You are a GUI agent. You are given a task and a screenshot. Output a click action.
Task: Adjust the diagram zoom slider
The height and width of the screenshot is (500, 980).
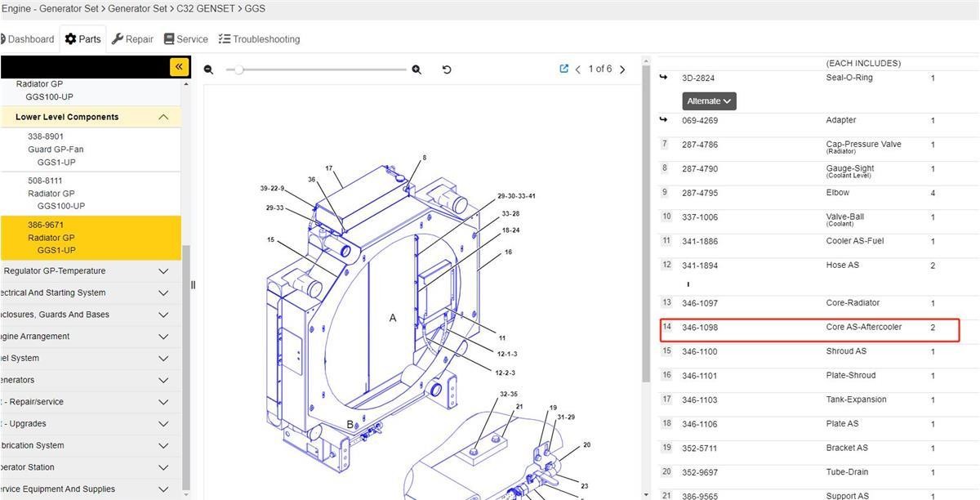click(x=238, y=69)
